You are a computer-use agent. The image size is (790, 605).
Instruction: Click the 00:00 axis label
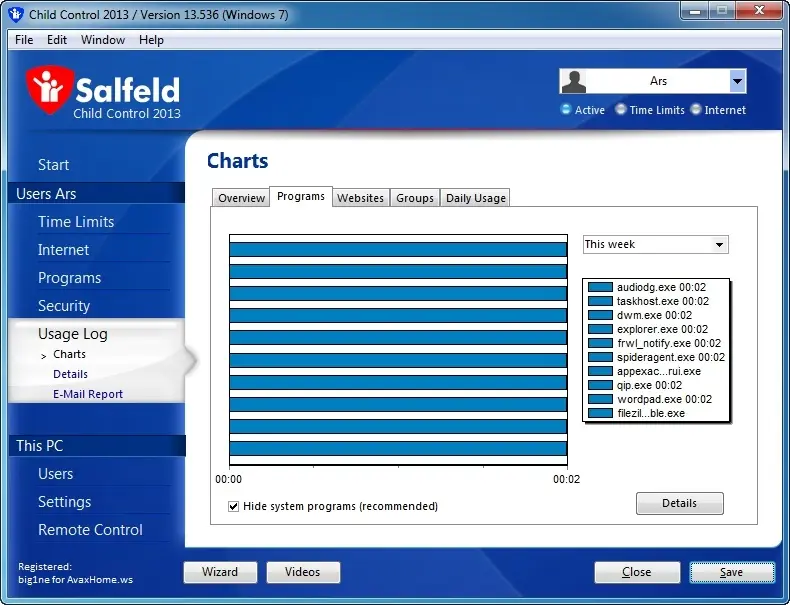coord(229,479)
